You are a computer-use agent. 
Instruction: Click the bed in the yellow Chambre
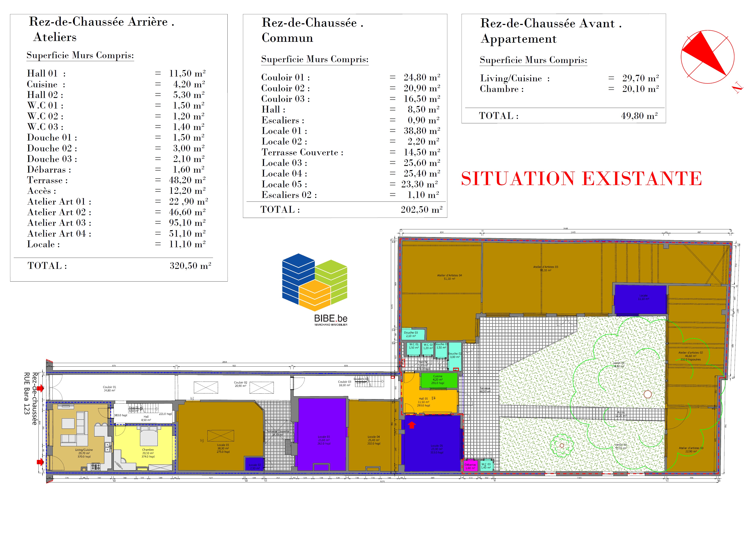[x=149, y=436]
